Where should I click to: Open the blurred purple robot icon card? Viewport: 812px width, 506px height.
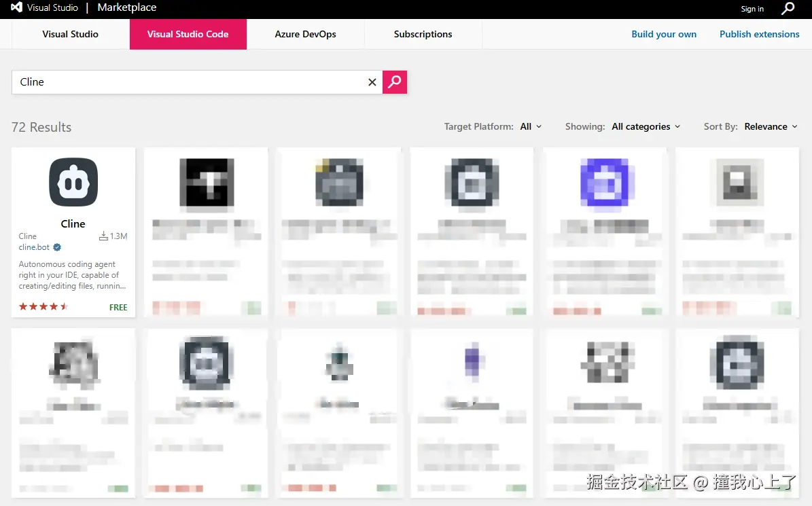tap(604, 232)
